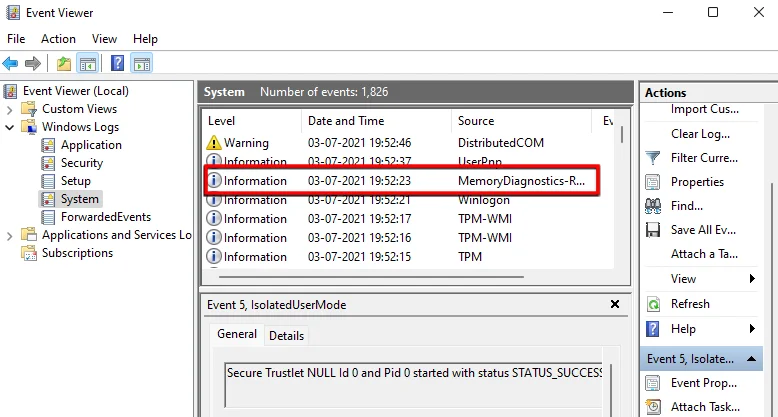Expand the Custom Views tree node
Image resolution: width=778 pixels, height=417 pixels.
11,109
